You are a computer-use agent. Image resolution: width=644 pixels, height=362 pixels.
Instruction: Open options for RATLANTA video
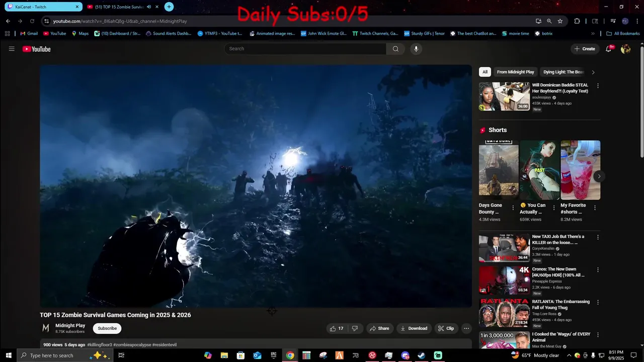(x=598, y=303)
